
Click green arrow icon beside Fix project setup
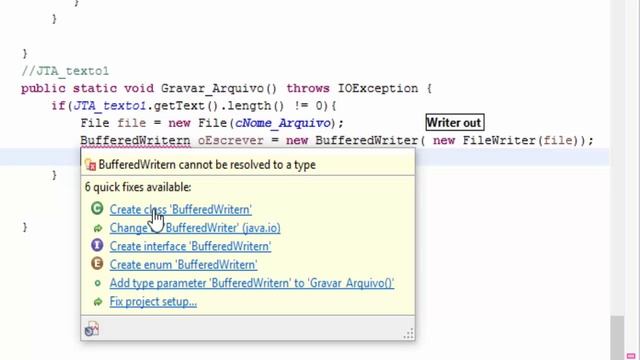pyautogui.click(x=98, y=302)
